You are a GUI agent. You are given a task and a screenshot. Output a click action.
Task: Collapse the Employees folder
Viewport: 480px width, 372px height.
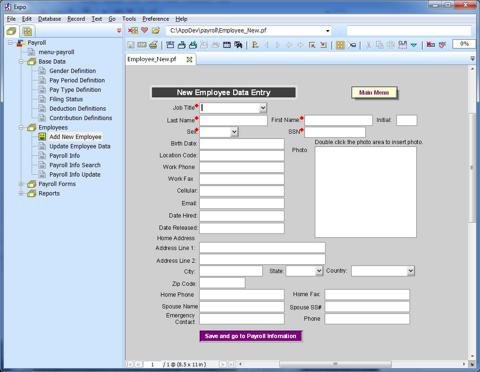(x=21, y=127)
